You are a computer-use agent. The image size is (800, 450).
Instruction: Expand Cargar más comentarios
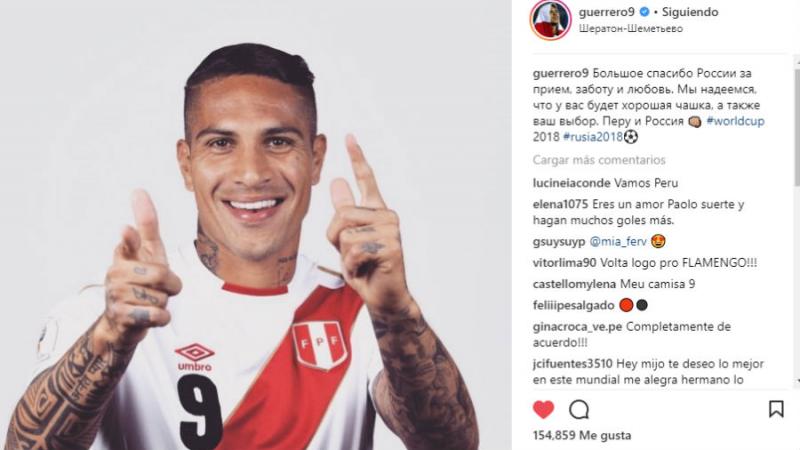coord(599,160)
